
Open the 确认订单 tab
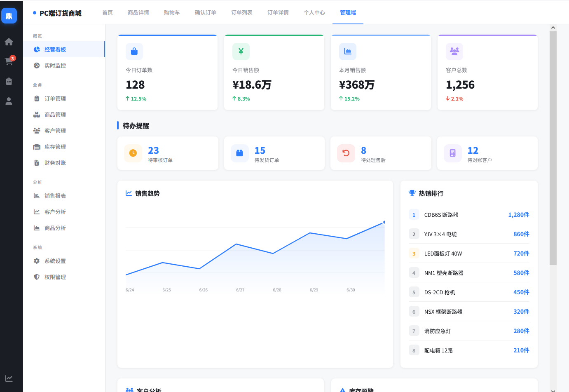pos(206,12)
